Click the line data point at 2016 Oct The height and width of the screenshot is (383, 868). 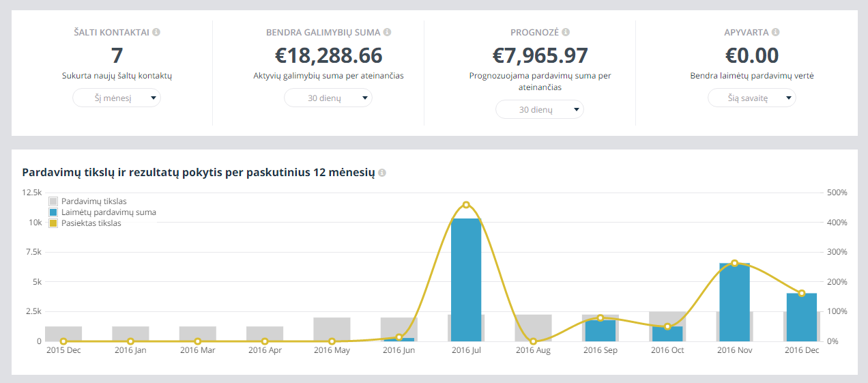click(x=667, y=326)
